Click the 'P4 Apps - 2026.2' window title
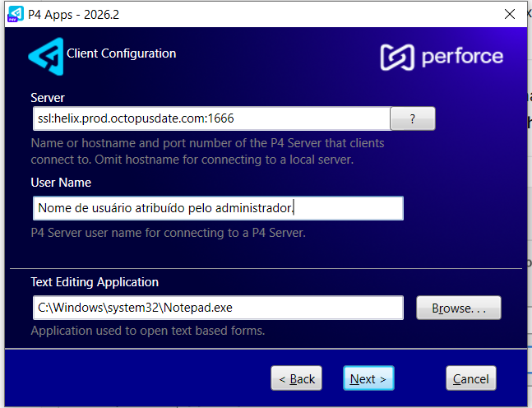Viewport: 532px width, 408px height. tap(74, 15)
